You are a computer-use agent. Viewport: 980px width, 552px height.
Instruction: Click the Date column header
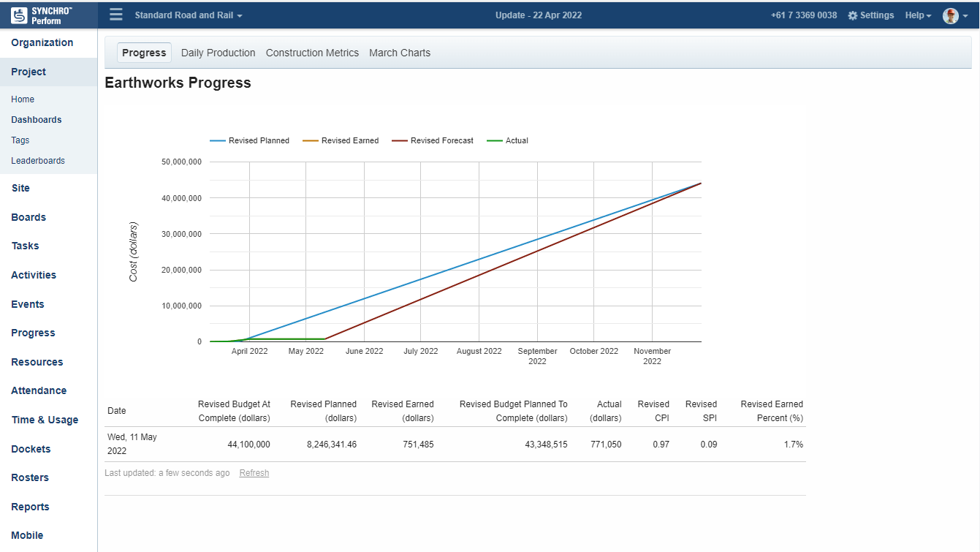tap(117, 411)
